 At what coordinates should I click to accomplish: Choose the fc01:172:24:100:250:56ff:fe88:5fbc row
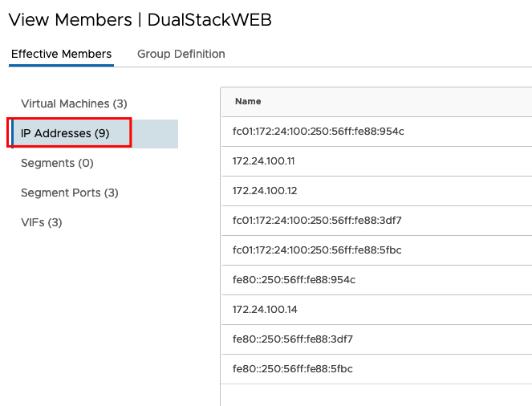376,250
